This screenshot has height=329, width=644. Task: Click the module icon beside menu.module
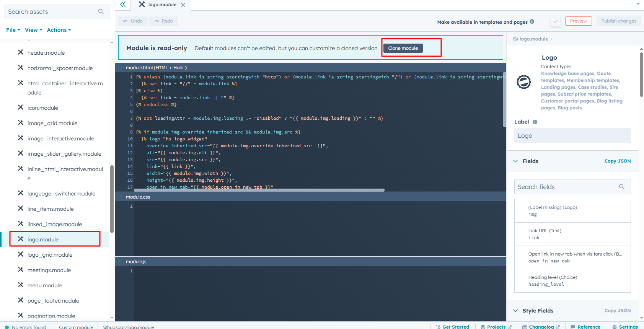21,285
